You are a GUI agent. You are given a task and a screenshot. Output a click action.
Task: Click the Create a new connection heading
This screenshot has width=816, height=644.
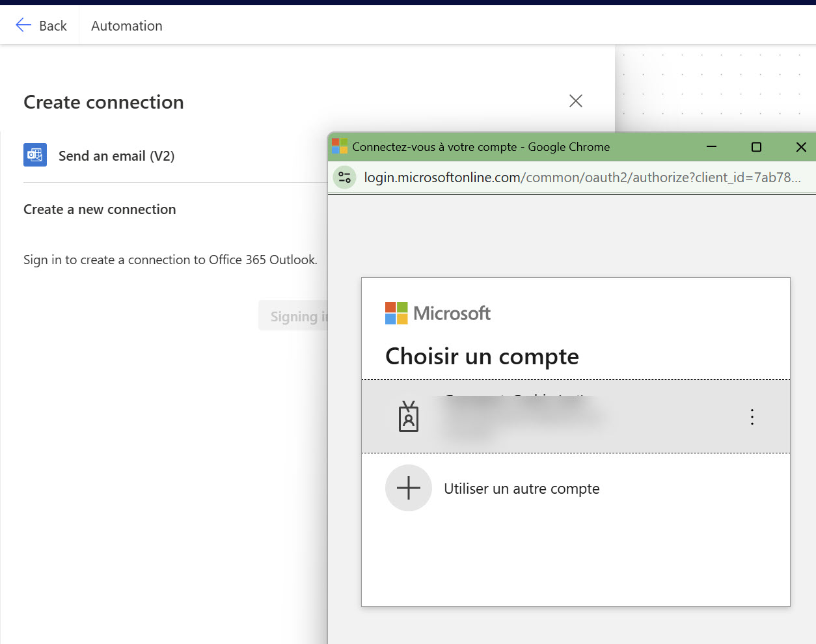click(100, 209)
